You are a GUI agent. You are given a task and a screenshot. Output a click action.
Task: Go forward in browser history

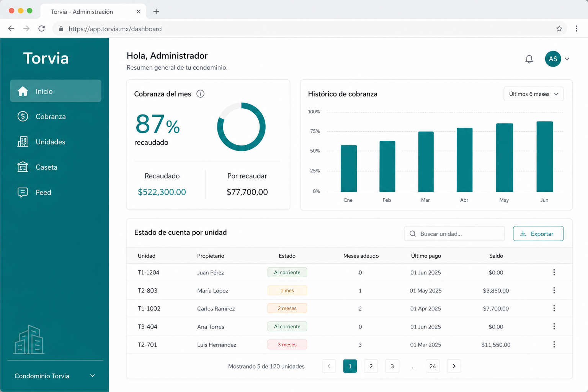click(x=26, y=29)
